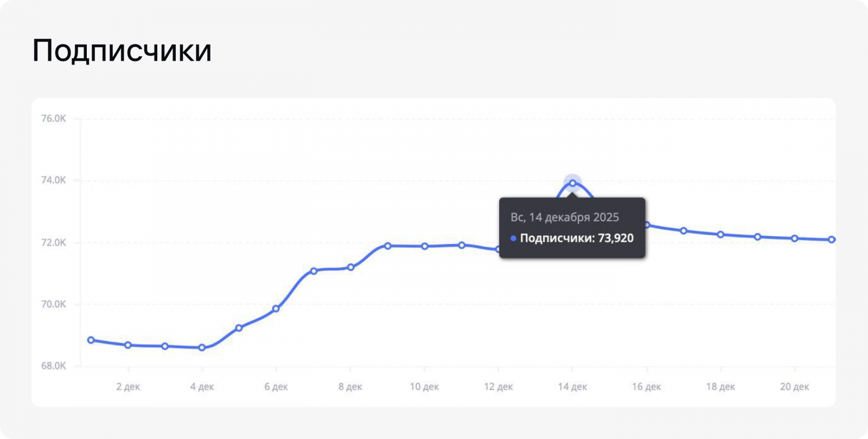Click the 5 December data point
Image resolution: width=868 pixels, height=439 pixels.
tap(239, 328)
